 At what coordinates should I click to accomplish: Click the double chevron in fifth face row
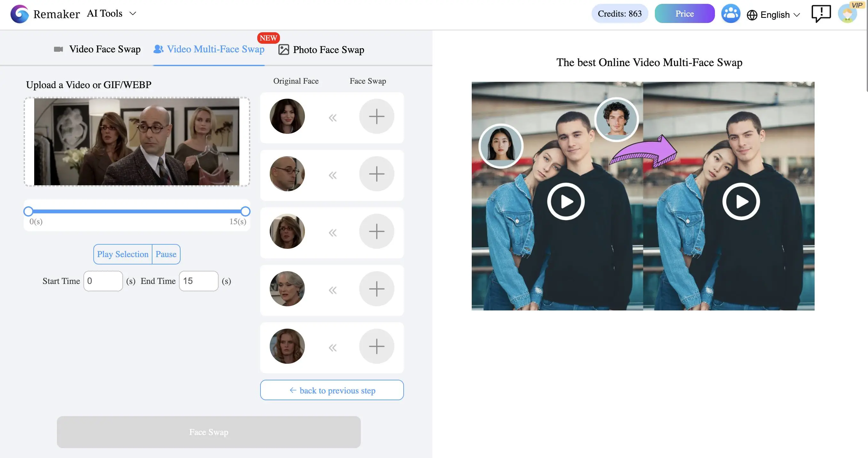tap(333, 347)
